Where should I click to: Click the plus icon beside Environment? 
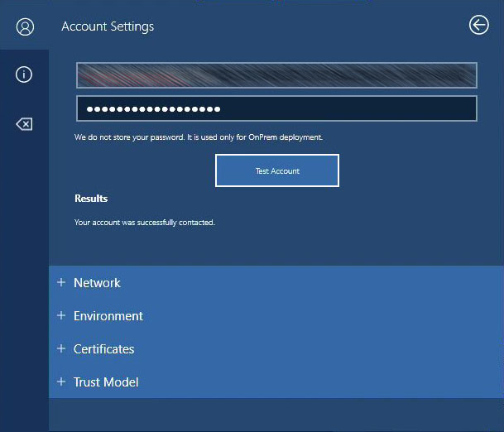coord(61,315)
